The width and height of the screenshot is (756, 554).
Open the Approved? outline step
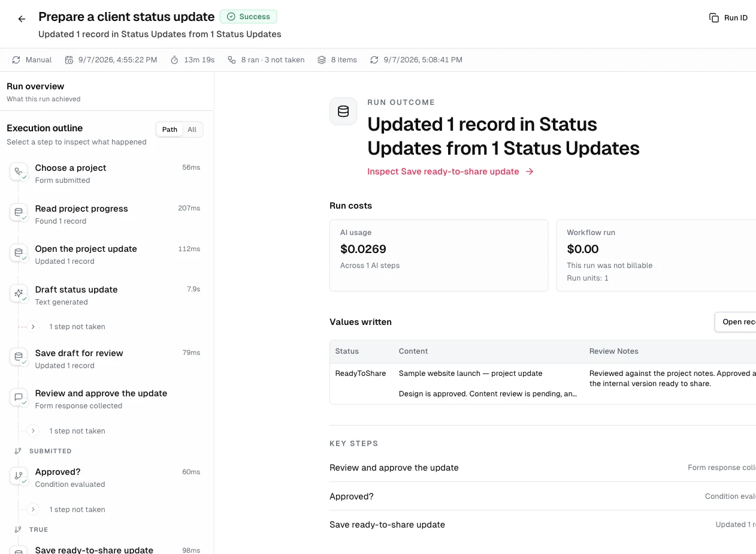coord(106,477)
